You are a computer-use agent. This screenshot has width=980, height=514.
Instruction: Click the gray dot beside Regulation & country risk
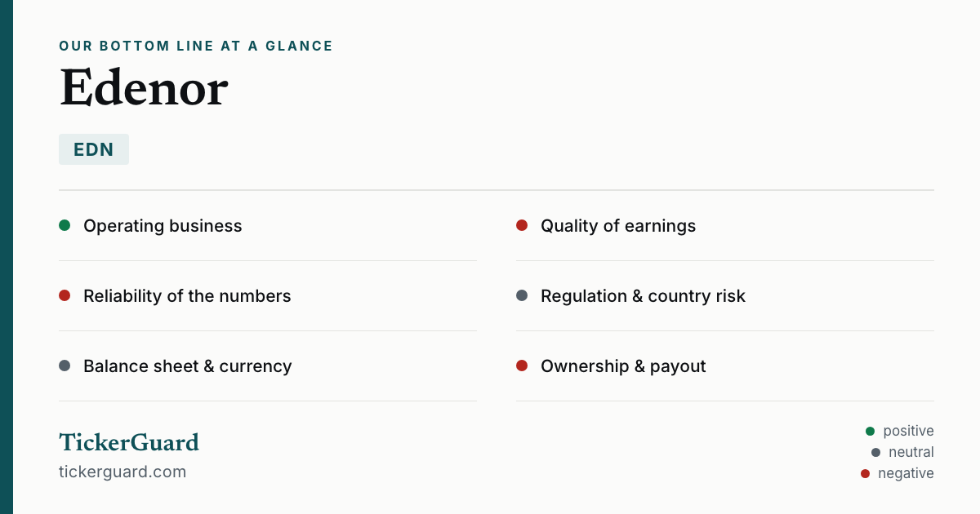522,295
